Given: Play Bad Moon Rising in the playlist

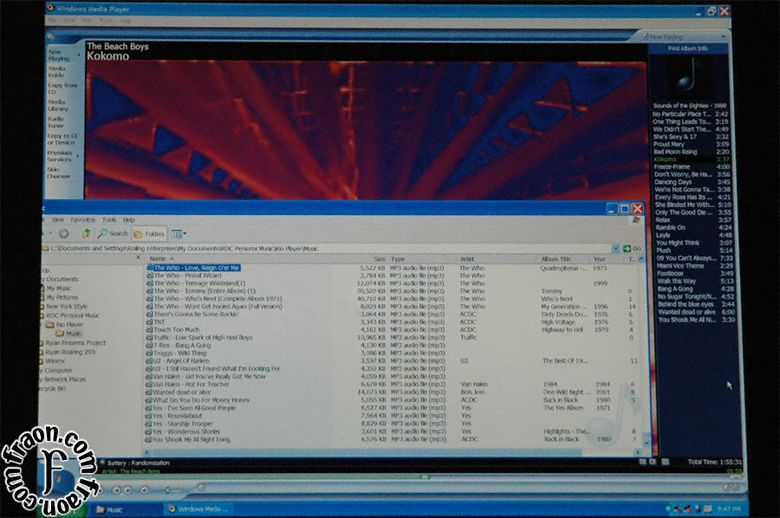Looking at the screenshot, I should 690,152.
